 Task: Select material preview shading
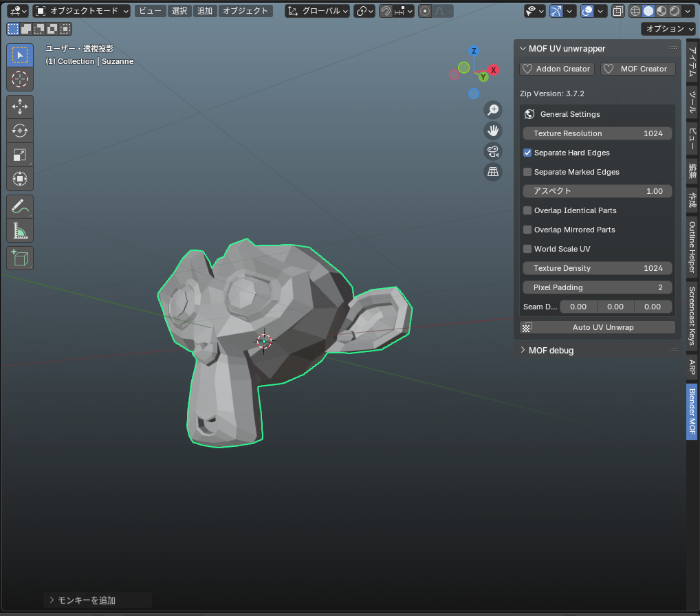661,11
